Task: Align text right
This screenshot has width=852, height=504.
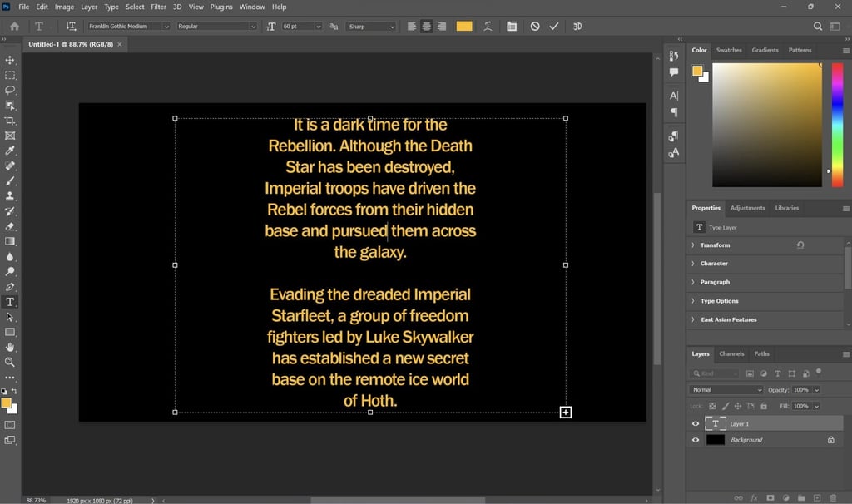Action: click(442, 26)
